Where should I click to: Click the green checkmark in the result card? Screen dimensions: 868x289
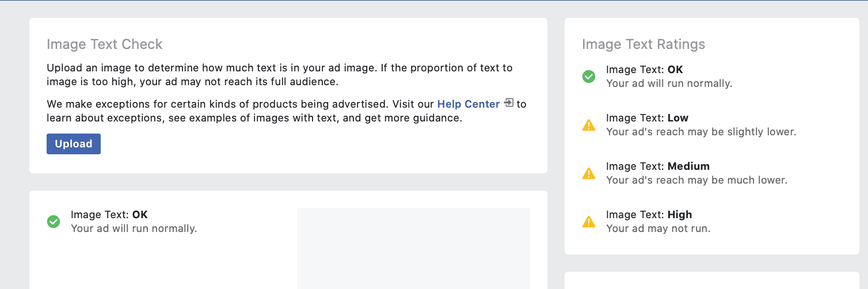pyautogui.click(x=54, y=221)
